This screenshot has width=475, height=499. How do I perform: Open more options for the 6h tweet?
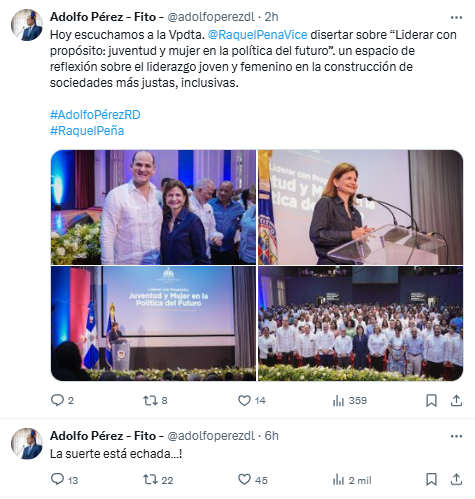tap(456, 436)
